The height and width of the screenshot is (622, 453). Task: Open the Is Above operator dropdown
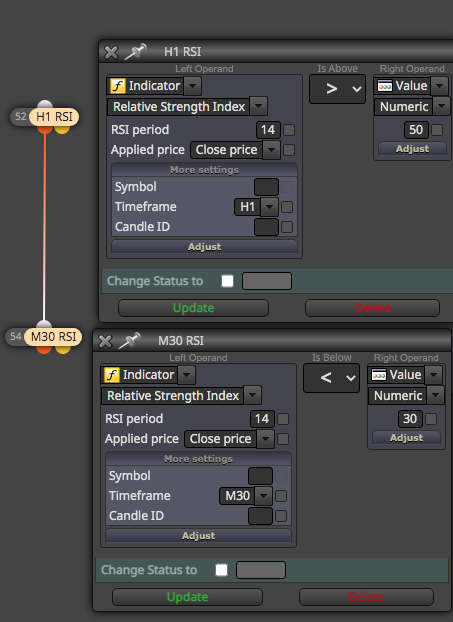click(x=338, y=89)
